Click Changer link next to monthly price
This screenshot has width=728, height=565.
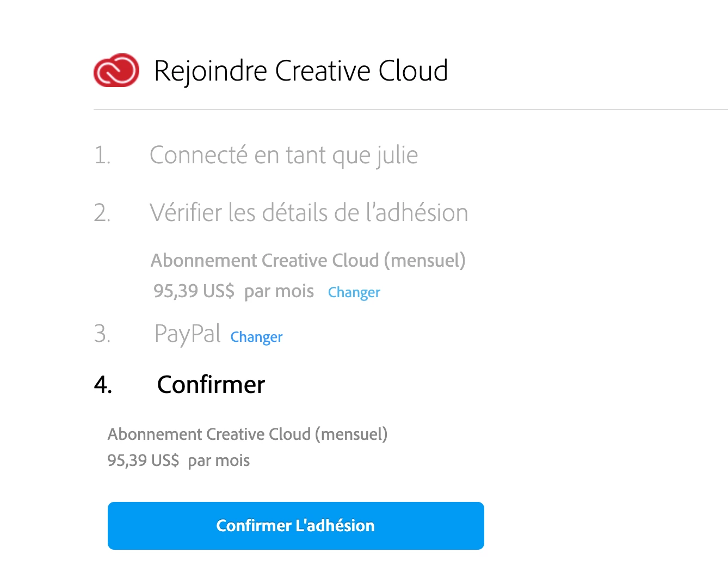point(354,292)
